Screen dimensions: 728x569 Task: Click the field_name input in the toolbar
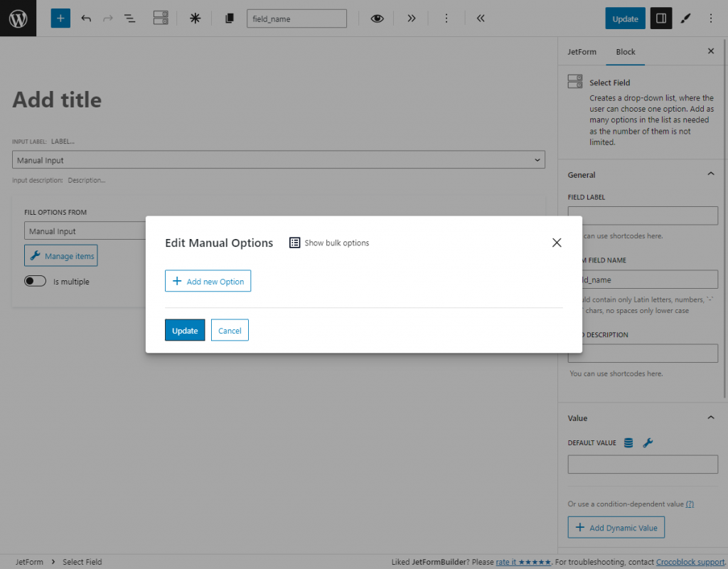point(296,18)
